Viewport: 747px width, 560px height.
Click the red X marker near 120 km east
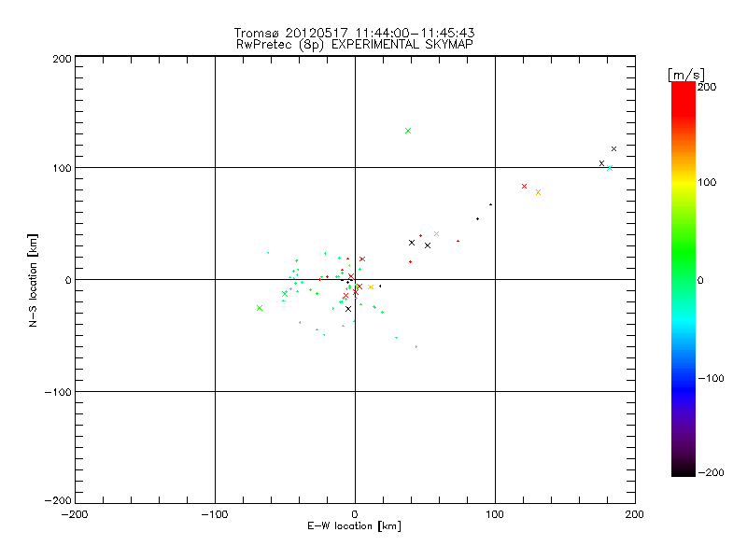(525, 186)
